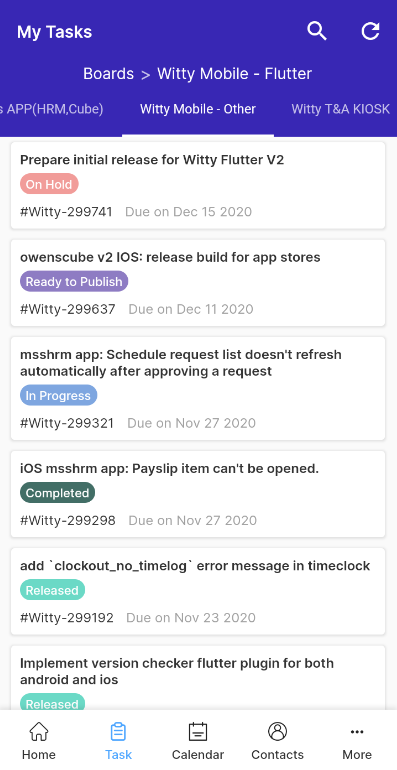This screenshot has width=397, height=770.
Task: Select the Witty Mobile - Other tab
Action: click(198, 109)
